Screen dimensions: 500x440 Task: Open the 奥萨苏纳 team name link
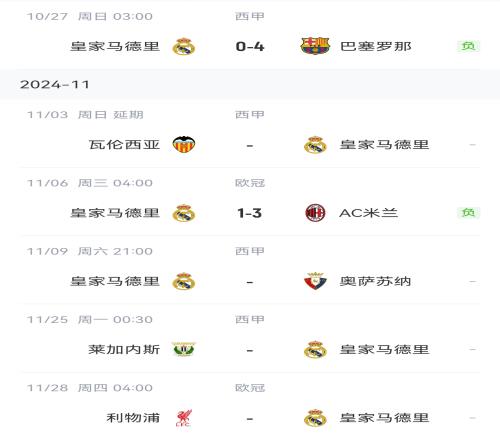point(375,281)
